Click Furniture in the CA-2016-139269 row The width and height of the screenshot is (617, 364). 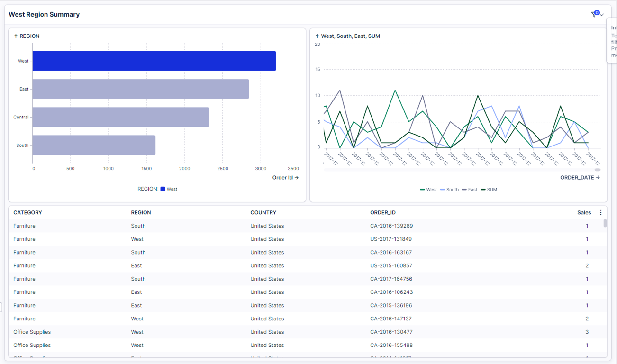coord(24,226)
